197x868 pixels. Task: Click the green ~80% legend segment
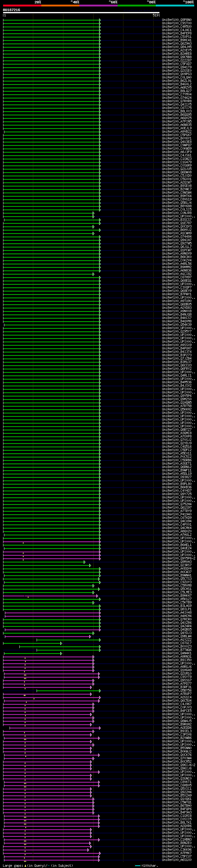coord(137,5)
